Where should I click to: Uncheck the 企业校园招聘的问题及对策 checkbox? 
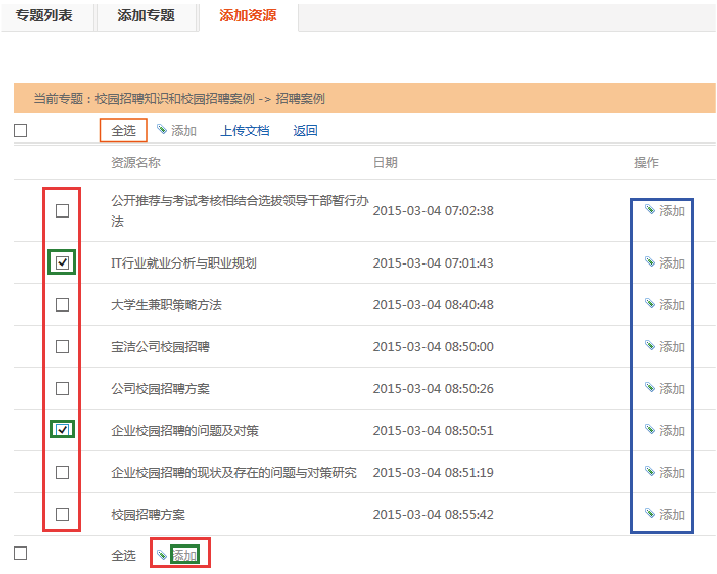[63, 430]
